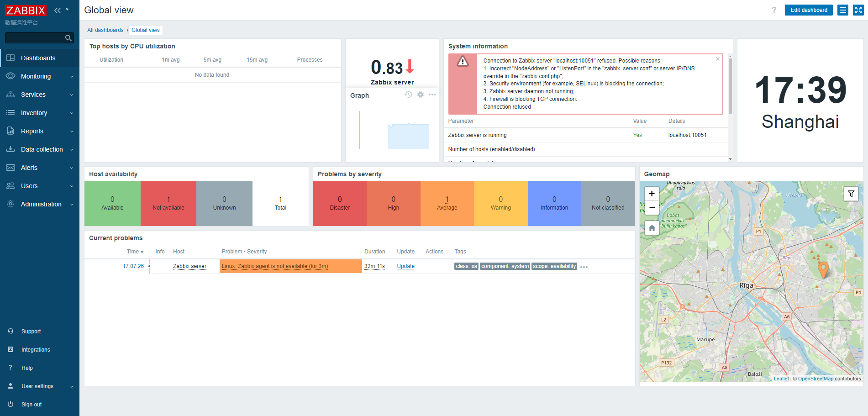Viewport: 868px width, 416px height.
Task: Enter kiosk fullscreen mode icon
Action: pos(858,10)
